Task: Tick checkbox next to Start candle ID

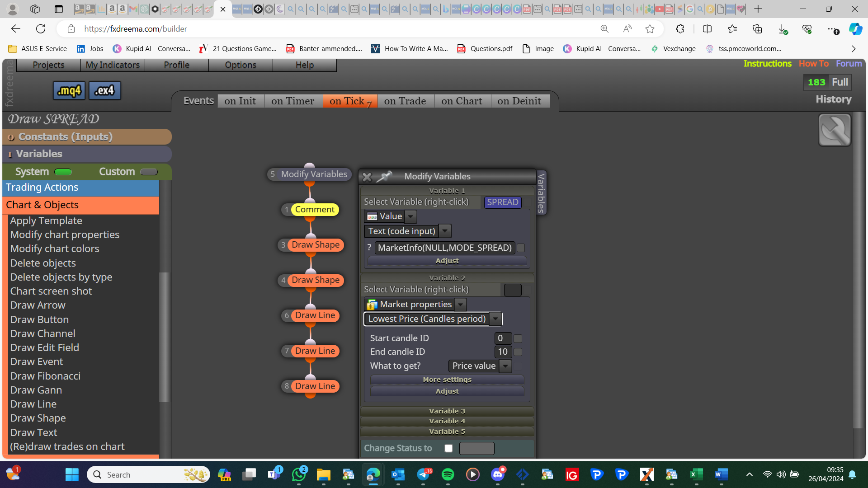Action: 518,338
